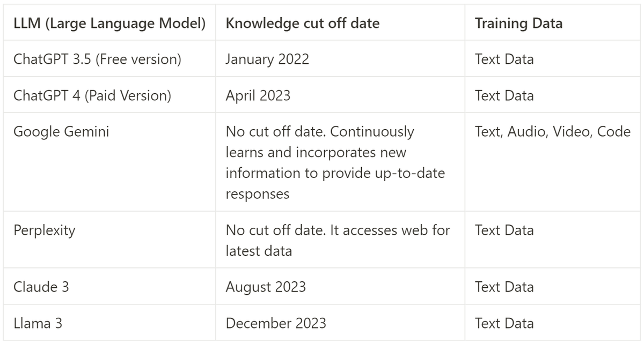The width and height of the screenshot is (644, 343).
Task: Click the Perplexity accesses web description
Action: (338, 240)
